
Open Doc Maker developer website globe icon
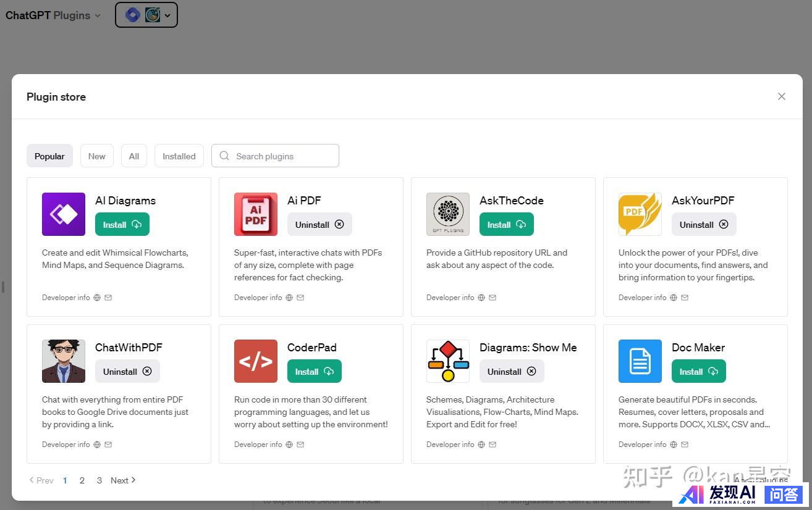point(674,445)
